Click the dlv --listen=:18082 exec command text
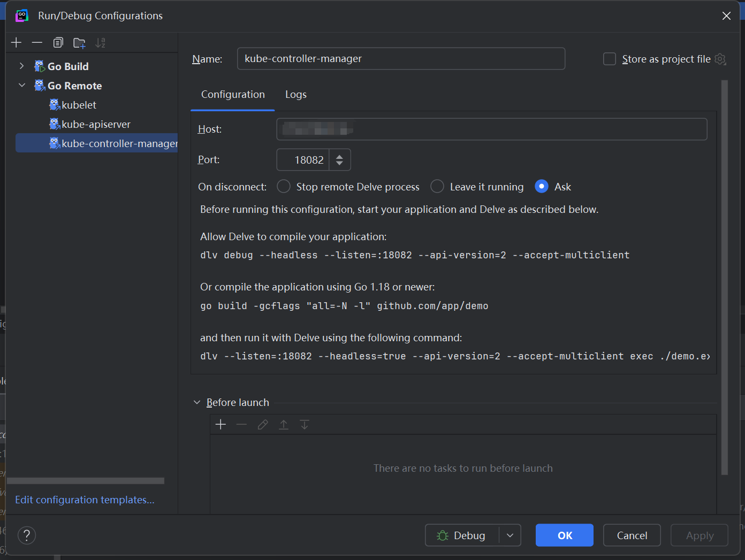This screenshot has height=560, width=745. pos(455,356)
